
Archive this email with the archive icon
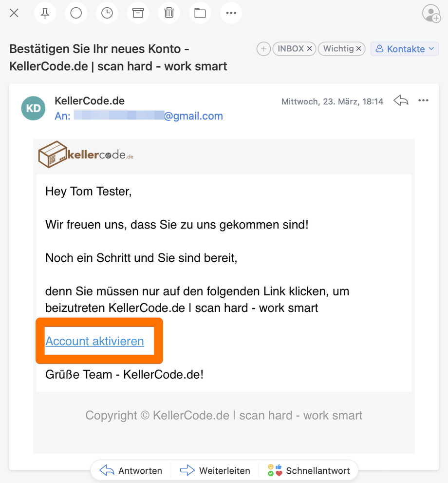(x=138, y=13)
